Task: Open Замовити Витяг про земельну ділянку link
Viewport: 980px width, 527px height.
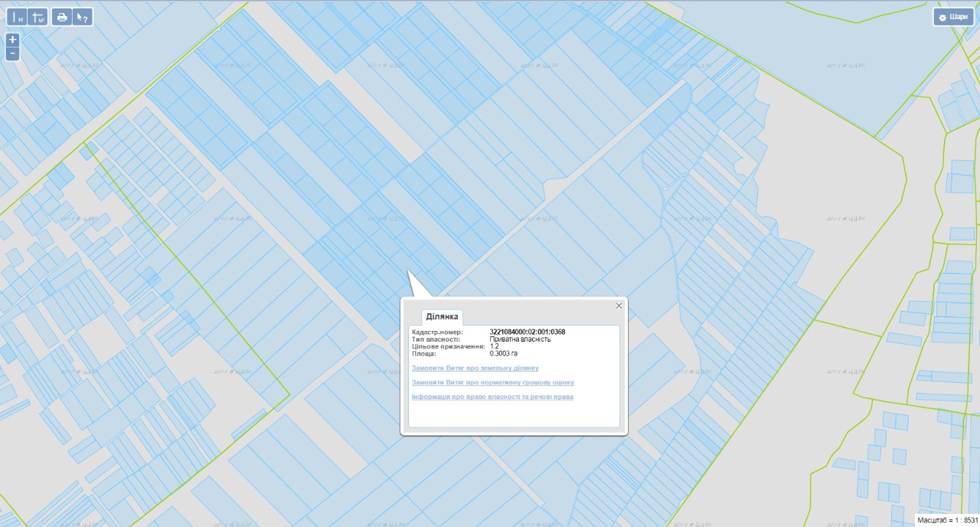Action: pyautogui.click(x=475, y=368)
